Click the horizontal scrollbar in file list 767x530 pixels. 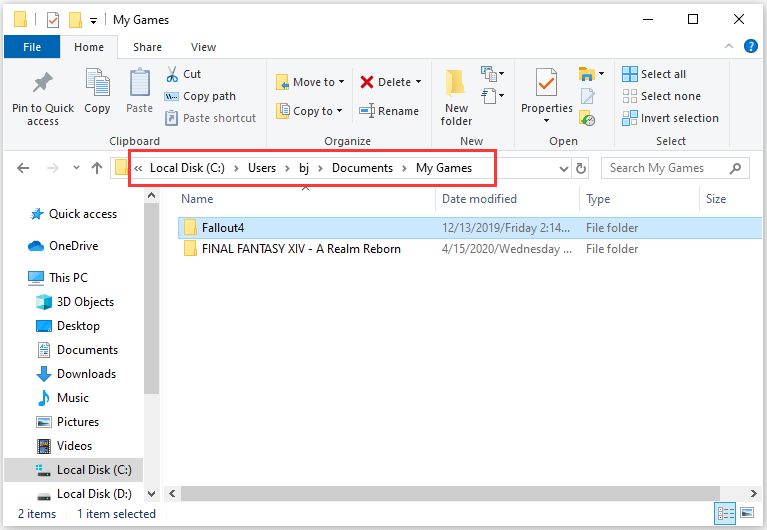pos(450,493)
